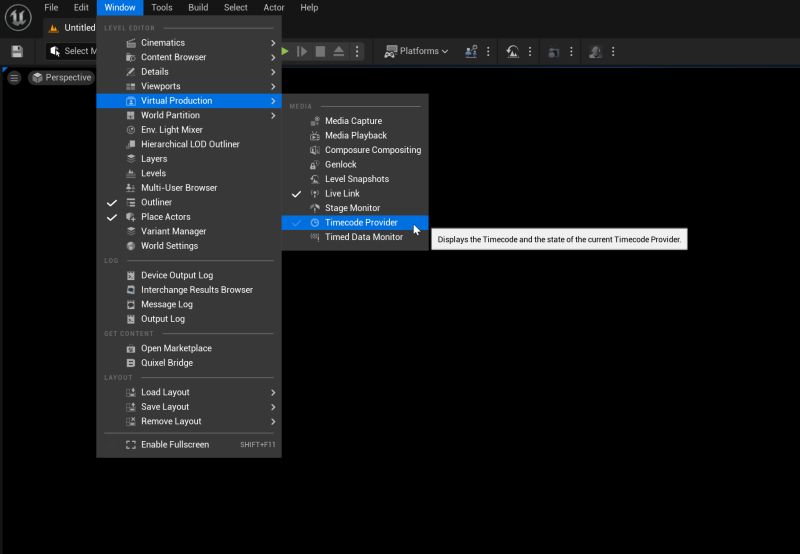The width and height of the screenshot is (800, 554).
Task: Click the Unreal Engine logo icon
Action: pos(18,17)
